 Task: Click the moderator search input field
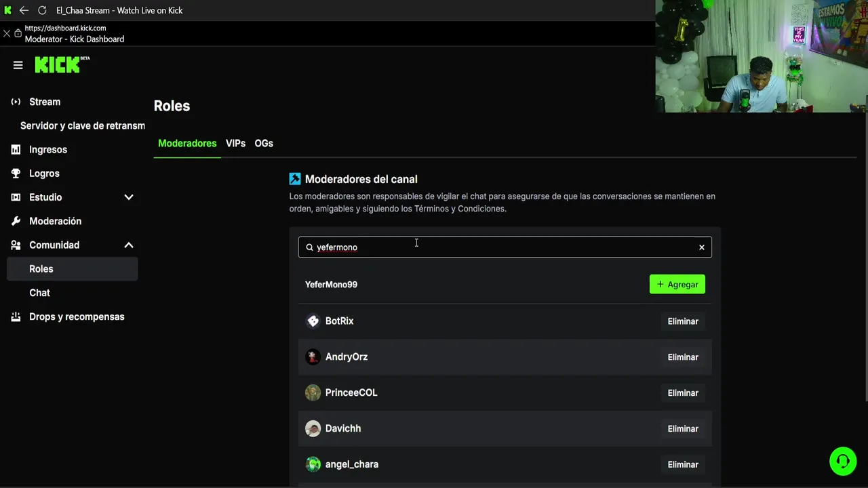click(x=505, y=247)
